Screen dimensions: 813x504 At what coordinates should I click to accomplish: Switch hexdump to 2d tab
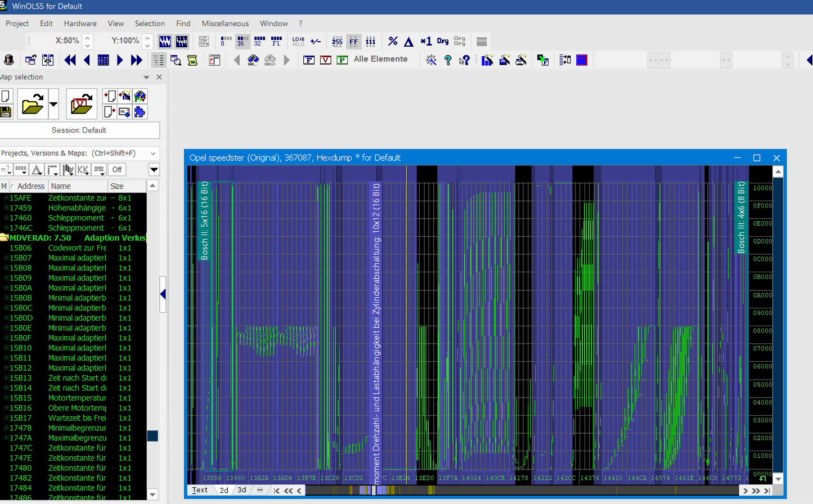coord(224,490)
